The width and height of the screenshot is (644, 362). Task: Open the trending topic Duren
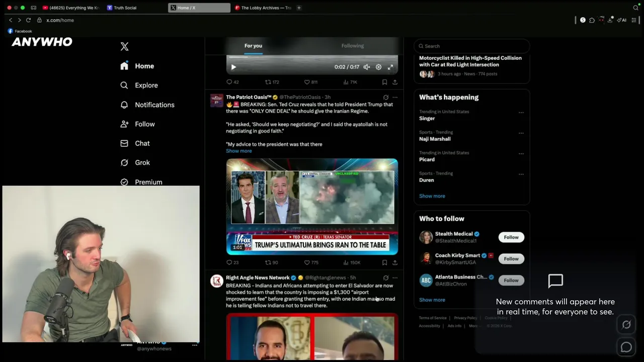tap(426, 180)
